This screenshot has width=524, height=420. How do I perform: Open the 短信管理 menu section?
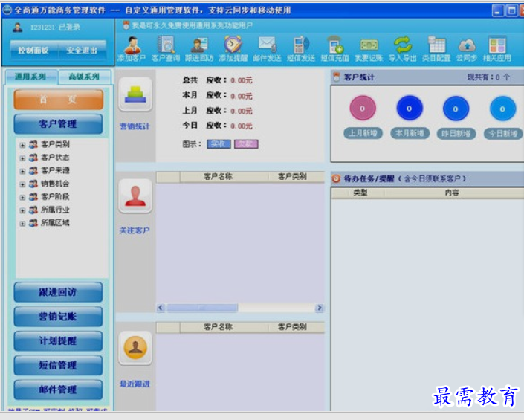click(58, 366)
